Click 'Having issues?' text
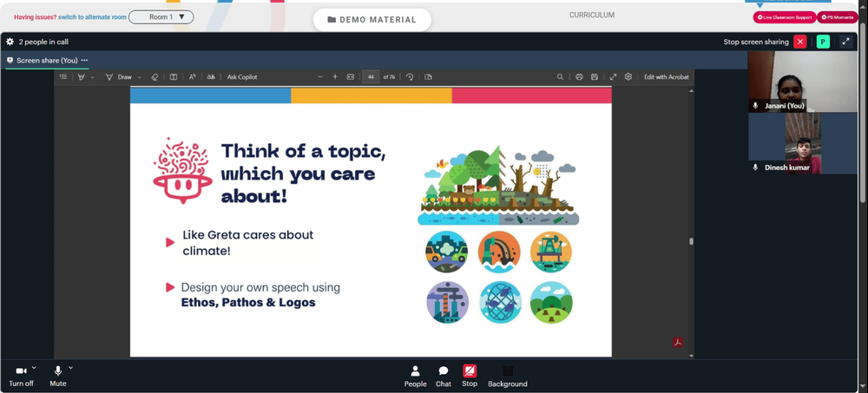868x393 pixels. (x=36, y=17)
